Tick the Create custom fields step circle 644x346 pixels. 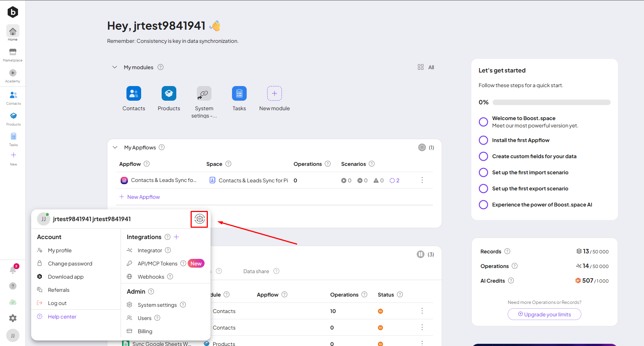(483, 156)
